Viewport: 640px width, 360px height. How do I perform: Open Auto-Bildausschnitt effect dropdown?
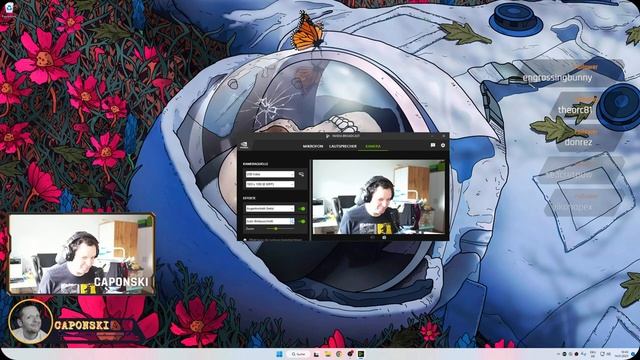click(x=270, y=221)
